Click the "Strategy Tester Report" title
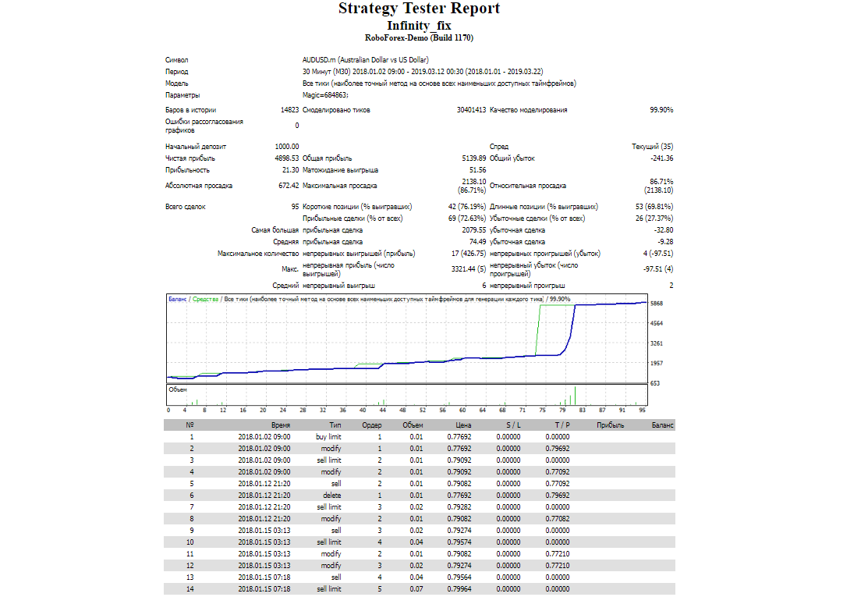The width and height of the screenshot is (868, 597). pos(419,9)
